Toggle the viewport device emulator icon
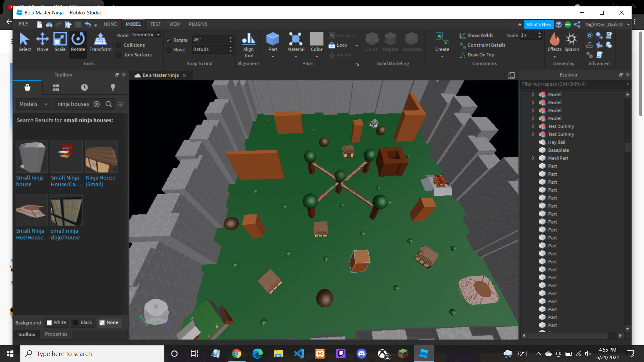 coord(511,75)
